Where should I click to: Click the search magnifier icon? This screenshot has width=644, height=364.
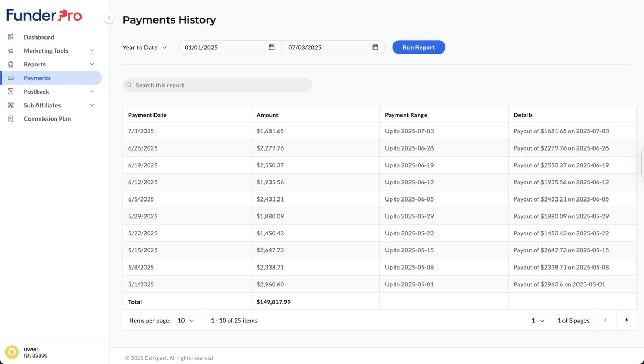click(x=129, y=85)
